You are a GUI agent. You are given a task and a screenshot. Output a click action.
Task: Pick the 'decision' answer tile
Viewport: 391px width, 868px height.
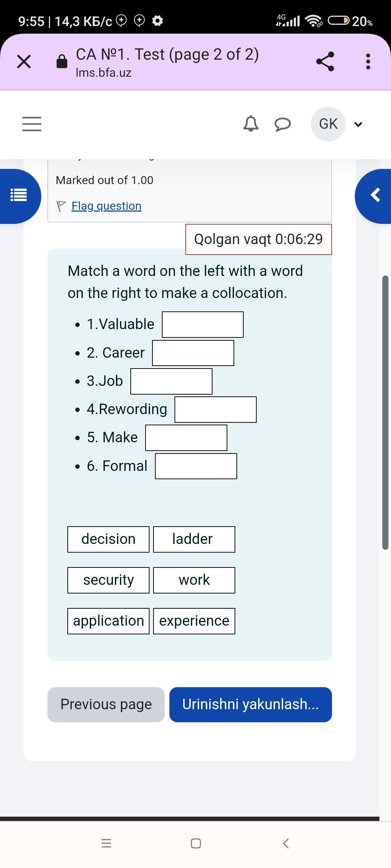coord(108,539)
